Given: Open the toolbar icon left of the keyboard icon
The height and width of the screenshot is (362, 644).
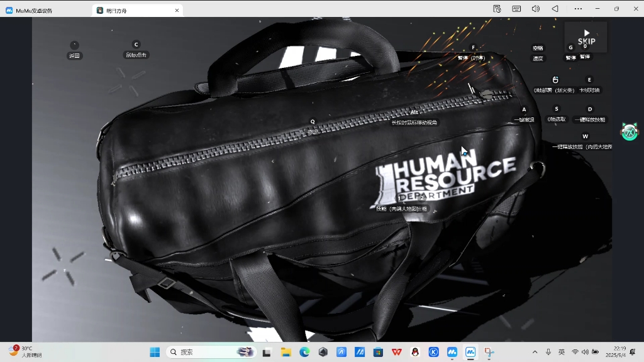Looking at the screenshot, I should (x=497, y=9).
